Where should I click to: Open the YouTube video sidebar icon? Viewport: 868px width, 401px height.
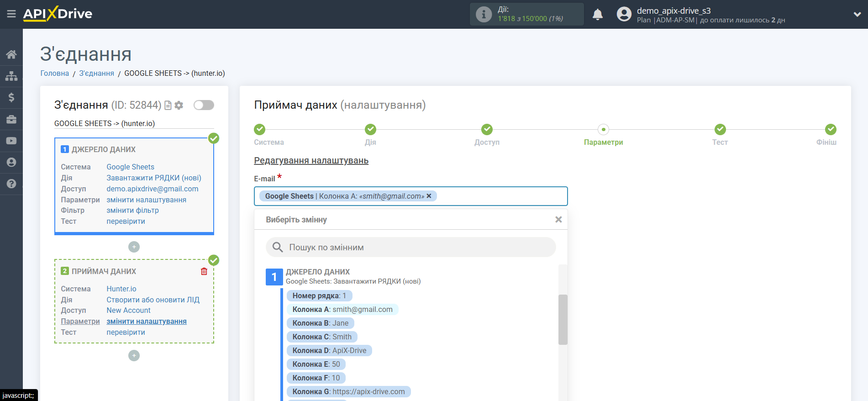[11, 141]
